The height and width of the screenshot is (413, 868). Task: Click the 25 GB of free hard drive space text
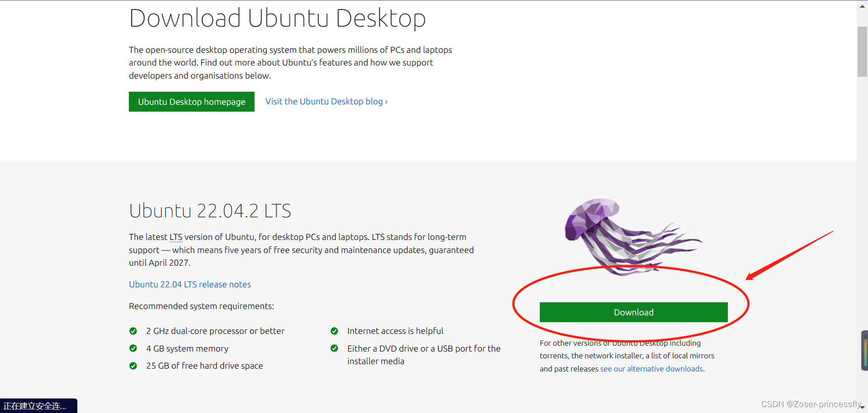(204, 366)
